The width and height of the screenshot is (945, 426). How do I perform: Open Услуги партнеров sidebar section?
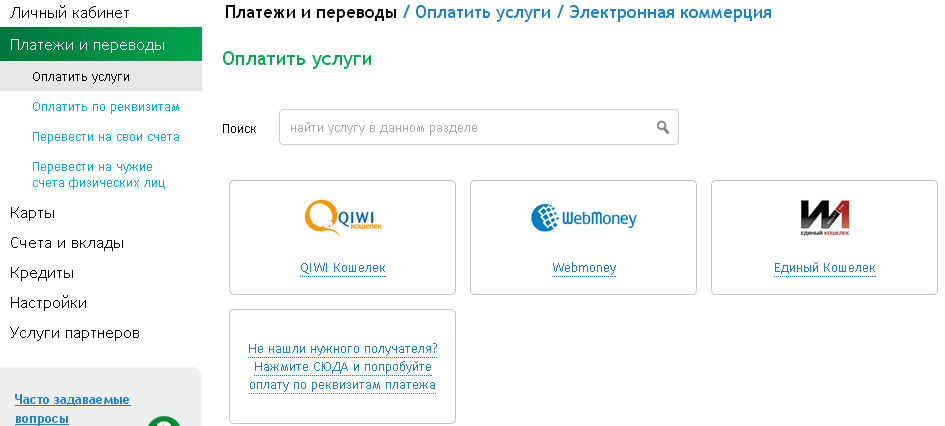pos(75,333)
